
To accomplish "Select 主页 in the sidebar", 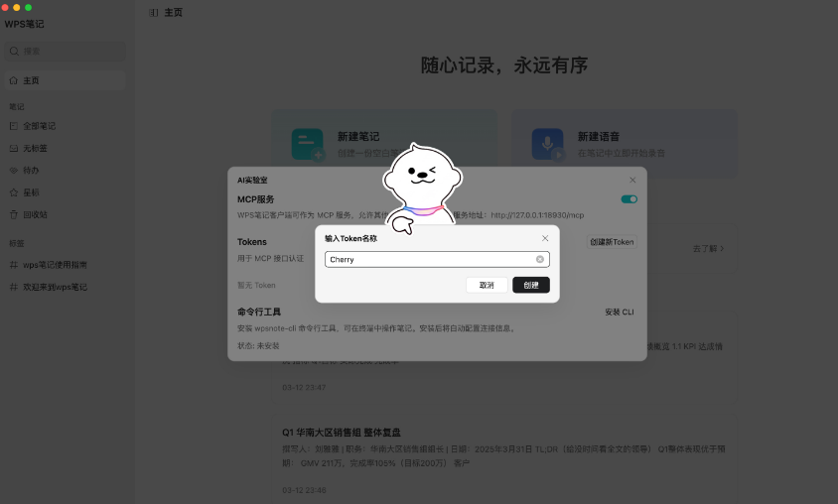I will (66, 80).
